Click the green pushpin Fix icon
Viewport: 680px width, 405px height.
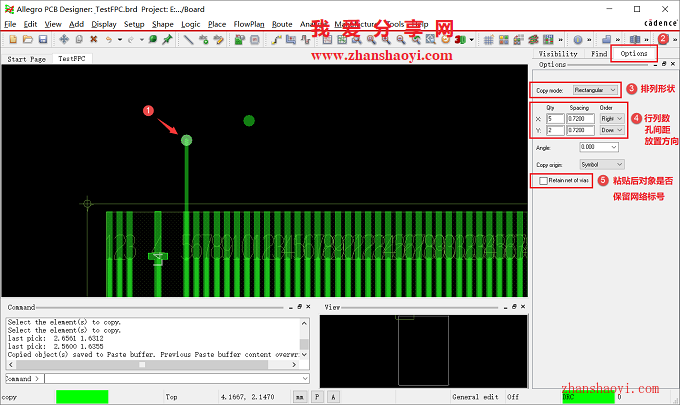coord(167,39)
